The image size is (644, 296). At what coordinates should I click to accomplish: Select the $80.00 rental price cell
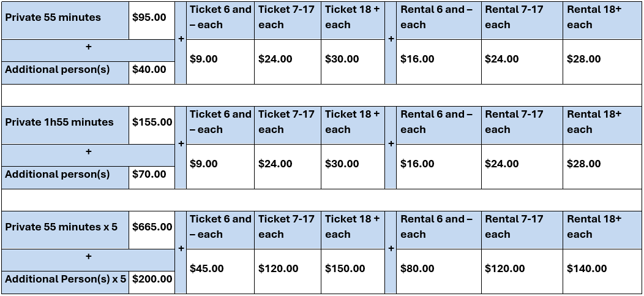(x=439, y=271)
